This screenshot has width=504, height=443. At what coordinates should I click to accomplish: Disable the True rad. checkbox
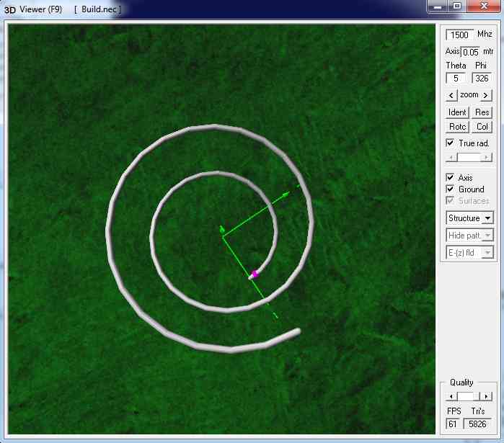(451, 143)
